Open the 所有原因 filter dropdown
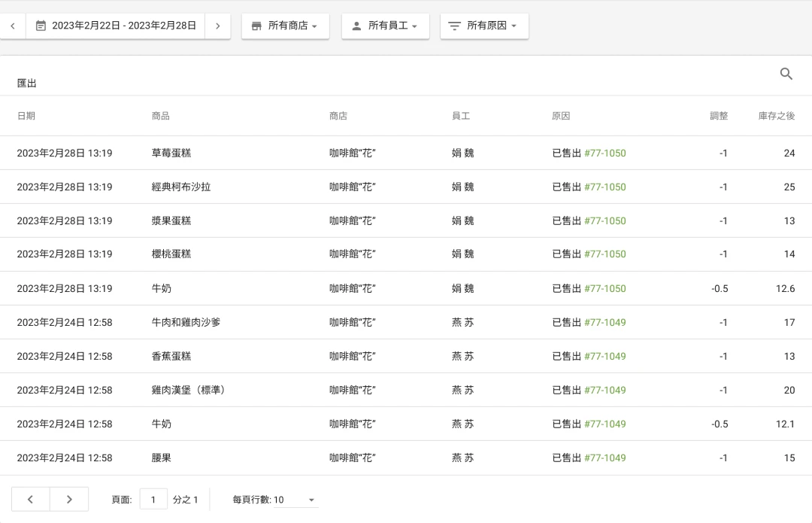 tap(485, 26)
